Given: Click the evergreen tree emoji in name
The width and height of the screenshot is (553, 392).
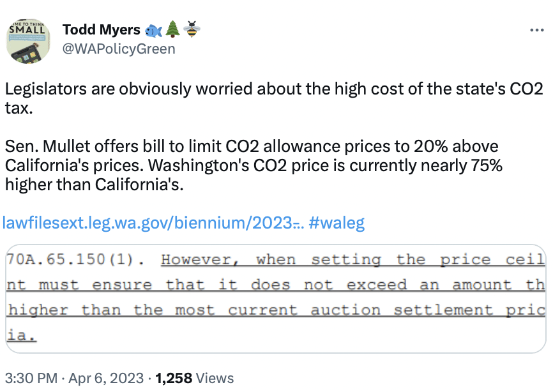Looking at the screenshot, I should pyautogui.click(x=172, y=29).
